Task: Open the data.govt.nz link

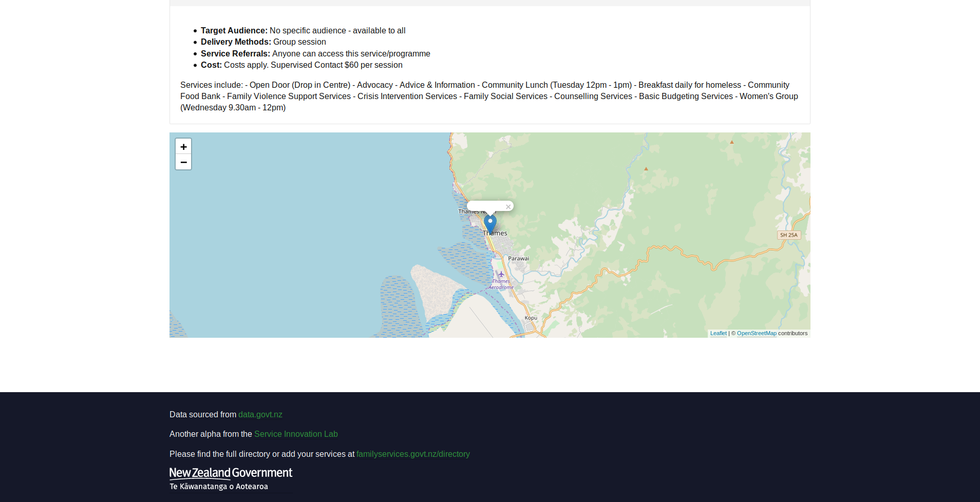Action: pos(260,414)
